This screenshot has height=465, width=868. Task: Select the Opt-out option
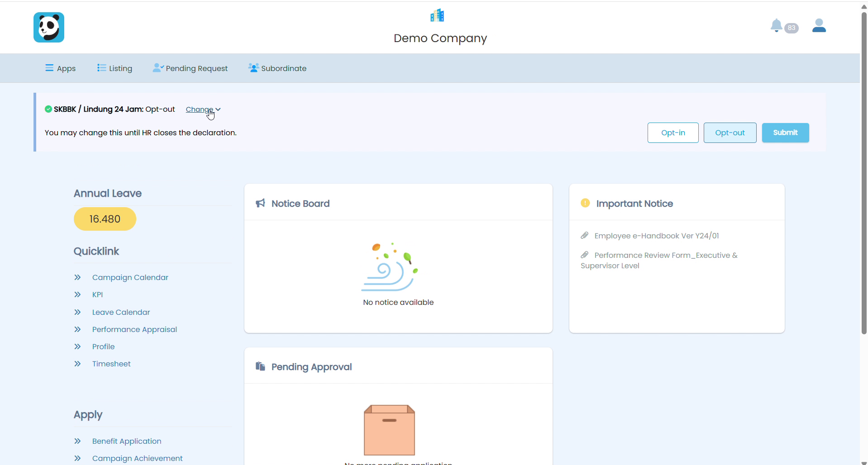point(730,133)
